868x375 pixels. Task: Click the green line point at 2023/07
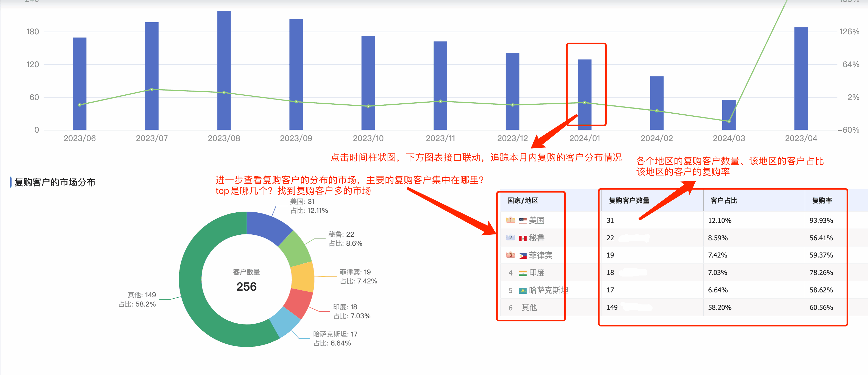152,89
